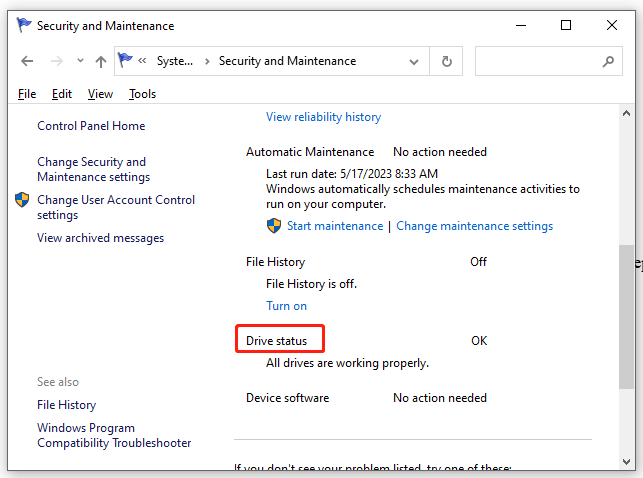Open the Tools menu
This screenshot has height=478, width=643.
pyautogui.click(x=142, y=94)
